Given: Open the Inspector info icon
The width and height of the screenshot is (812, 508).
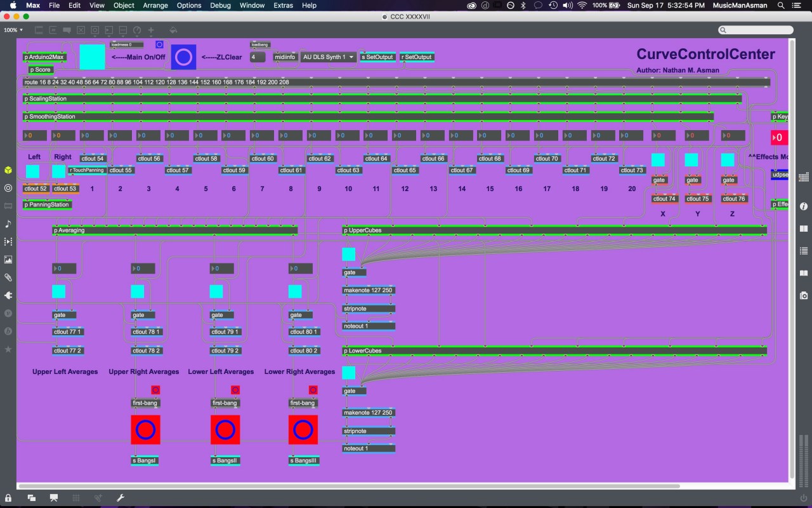Looking at the screenshot, I should [x=804, y=206].
